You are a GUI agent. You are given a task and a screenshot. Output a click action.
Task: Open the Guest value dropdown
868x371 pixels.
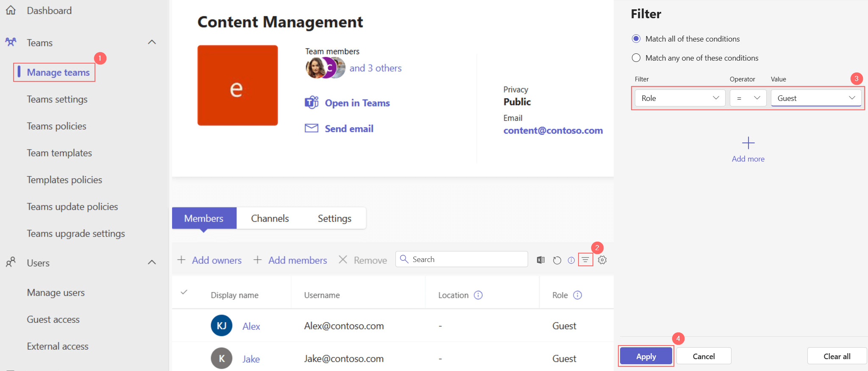pos(816,98)
